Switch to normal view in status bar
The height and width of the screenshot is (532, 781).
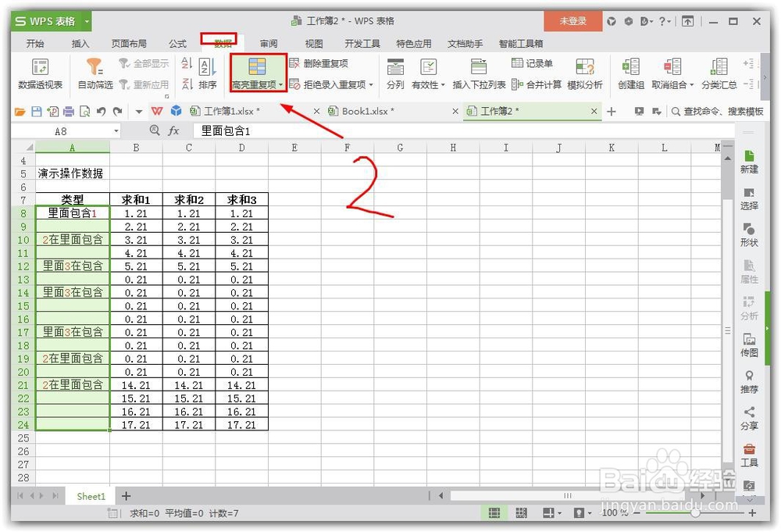[494, 513]
